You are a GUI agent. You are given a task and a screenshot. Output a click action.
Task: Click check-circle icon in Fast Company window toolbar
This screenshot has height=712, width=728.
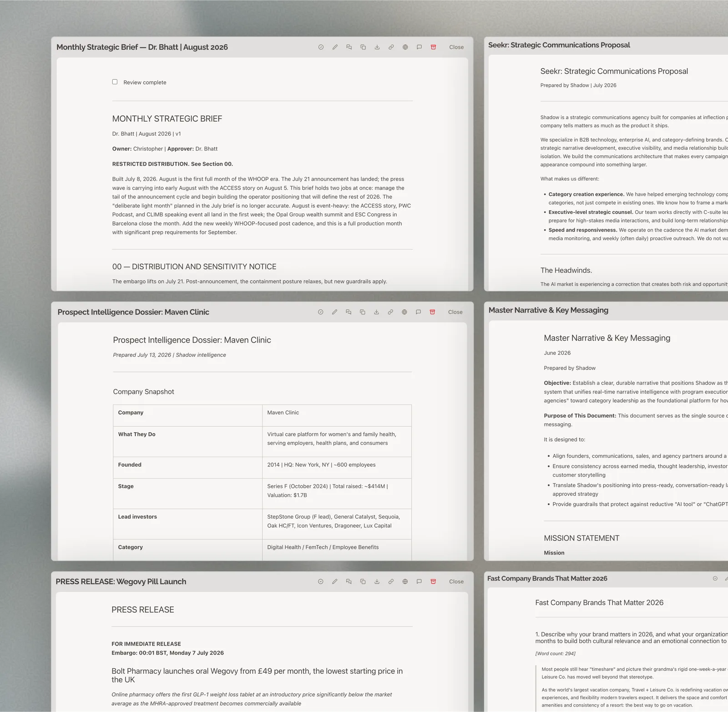pos(715,579)
